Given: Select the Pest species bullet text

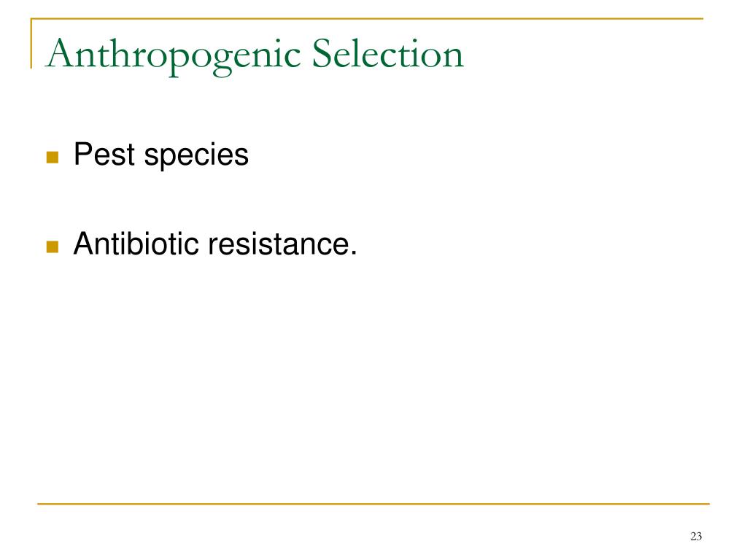Looking at the screenshot, I should [161, 155].
